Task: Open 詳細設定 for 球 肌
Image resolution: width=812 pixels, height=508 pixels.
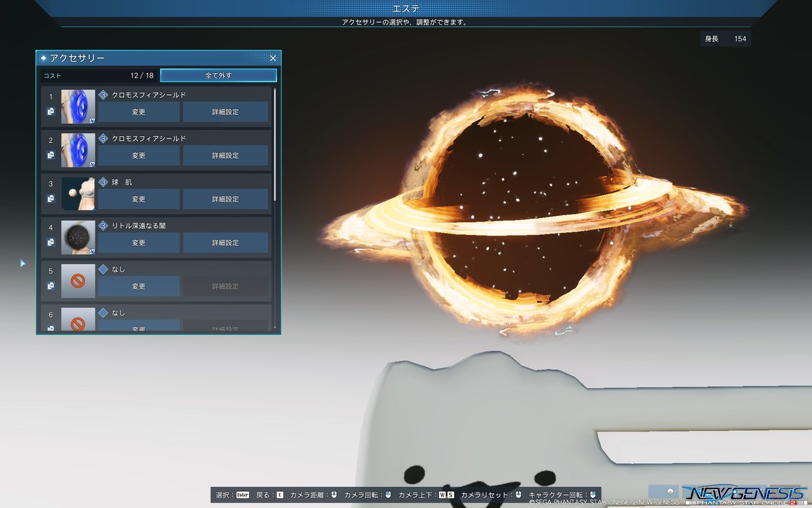Action: pos(225,199)
